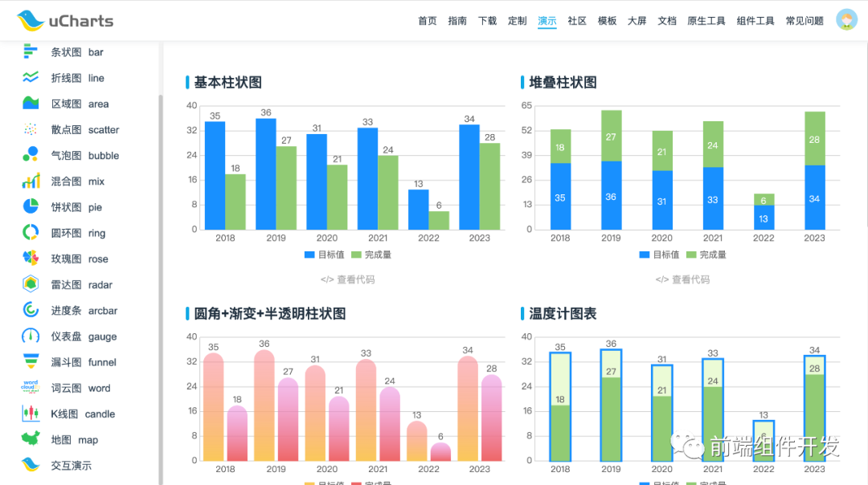Choose the arcbar progress icon
This screenshot has height=485, width=868.
point(31,310)
